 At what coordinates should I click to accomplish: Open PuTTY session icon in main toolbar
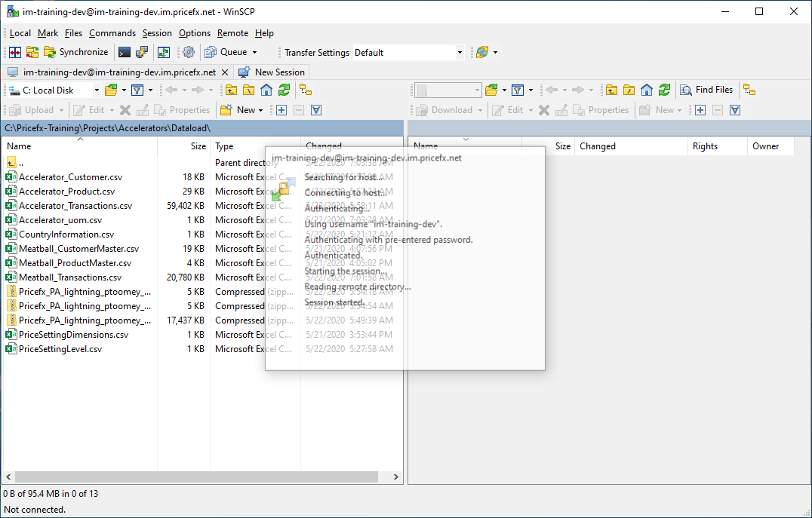coord(142,52)
